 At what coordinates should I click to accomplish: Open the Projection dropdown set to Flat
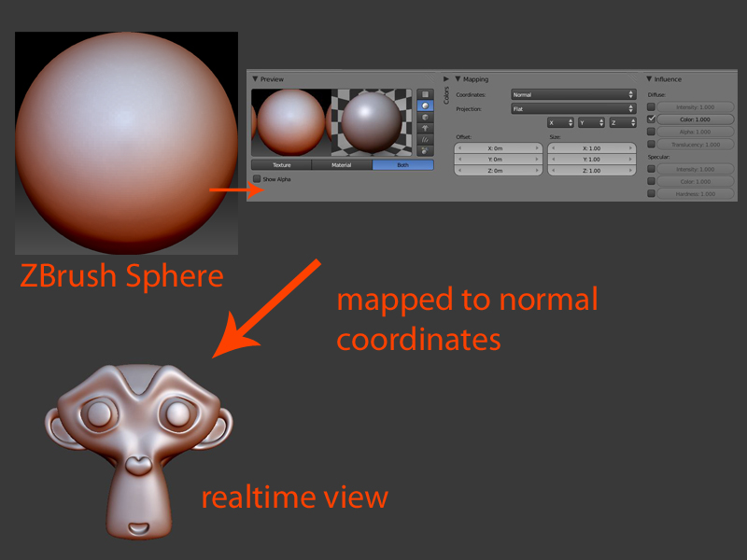(x=573, y=108)
